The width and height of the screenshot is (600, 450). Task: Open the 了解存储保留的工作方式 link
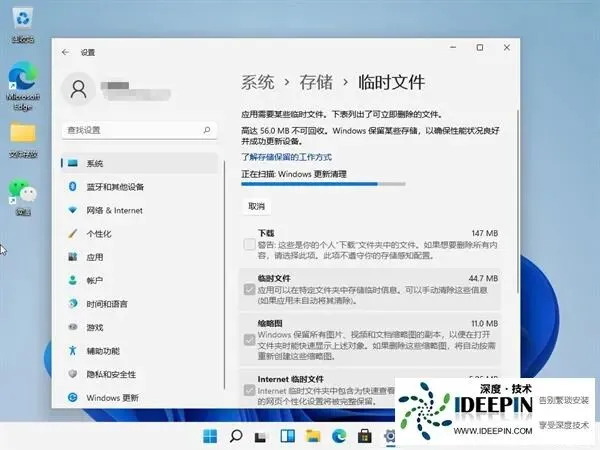[286, 157]
